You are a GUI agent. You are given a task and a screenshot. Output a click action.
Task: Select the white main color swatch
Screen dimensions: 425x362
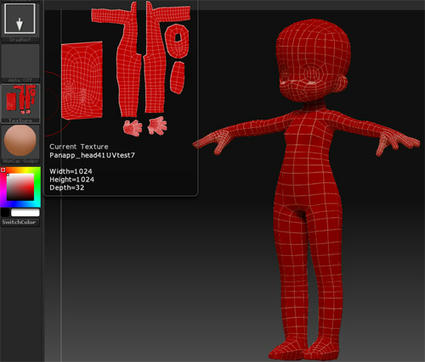[x=25, y=212]
